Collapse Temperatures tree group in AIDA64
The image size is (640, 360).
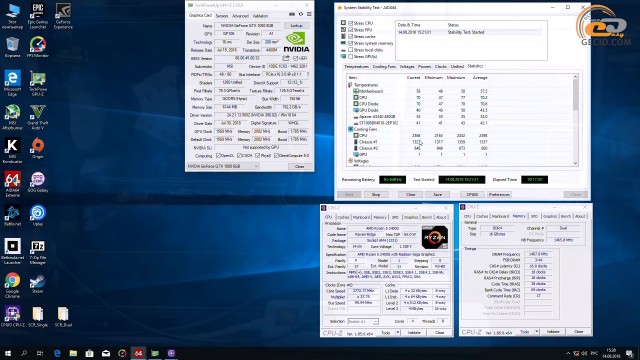[x=350, y=85]
